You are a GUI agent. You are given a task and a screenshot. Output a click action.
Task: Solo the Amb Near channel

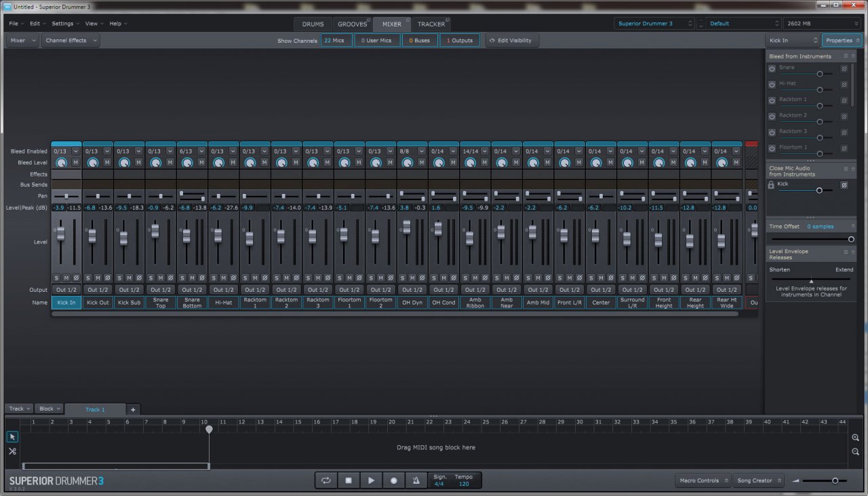pyautogui.click(x=497, y=278)
